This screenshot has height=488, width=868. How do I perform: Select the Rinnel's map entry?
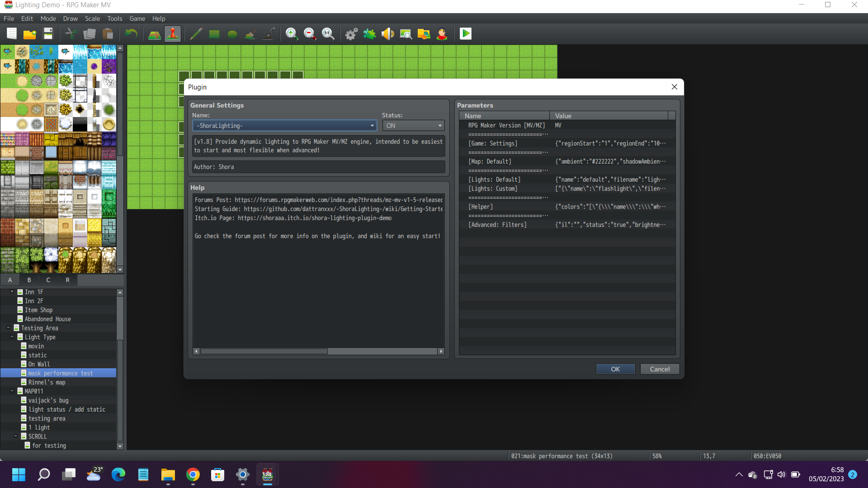tap(47, 382)
